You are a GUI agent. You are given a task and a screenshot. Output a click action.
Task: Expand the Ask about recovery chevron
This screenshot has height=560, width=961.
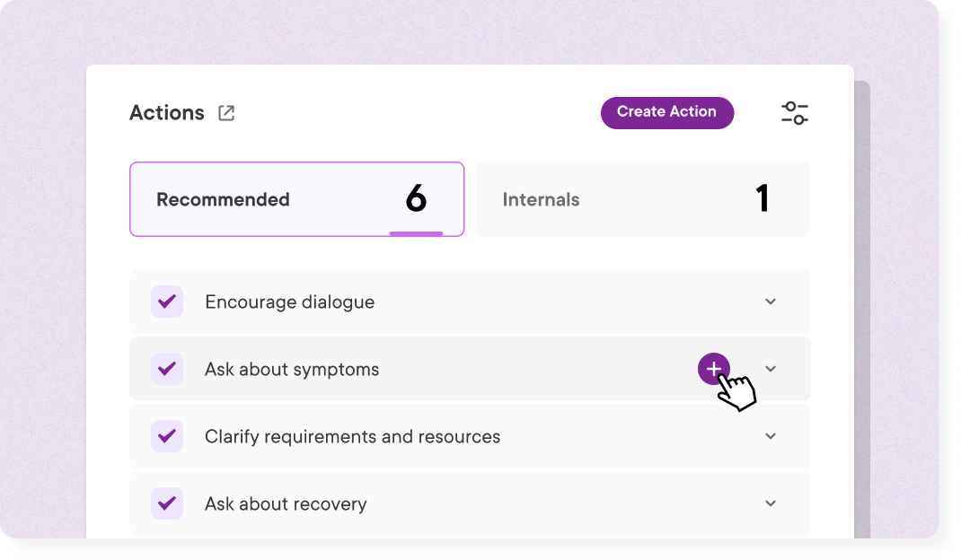[771, 503]
